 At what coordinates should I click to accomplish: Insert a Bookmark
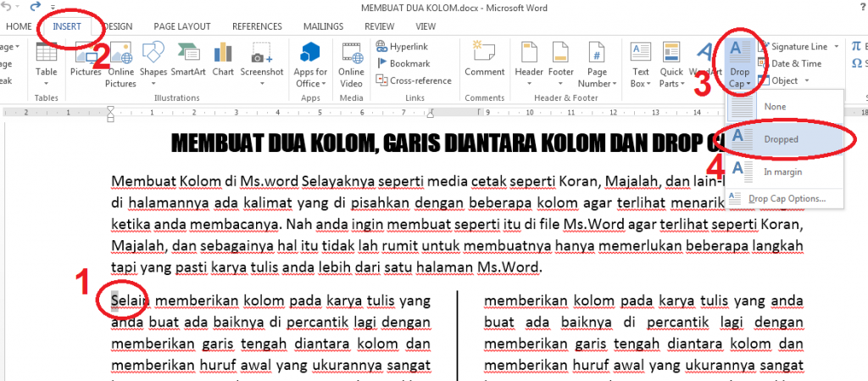point(403,64)
